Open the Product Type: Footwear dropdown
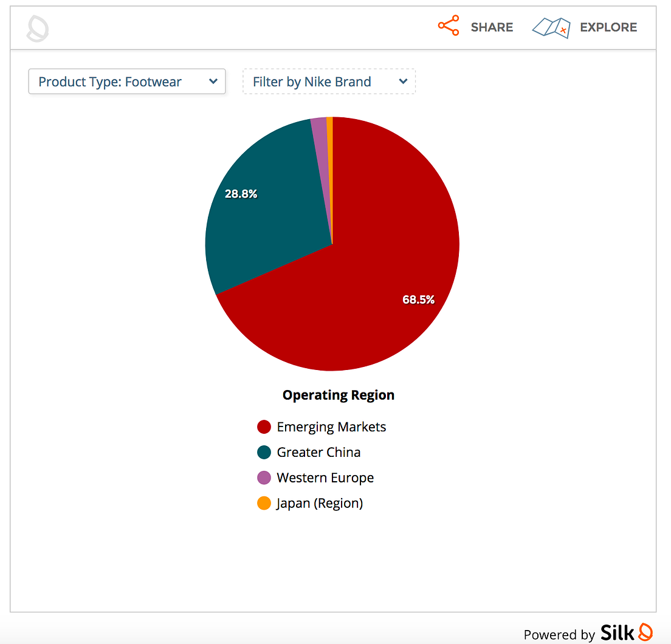Image resolution: width=671 pixels, height=644 pixels. pos(127,81)
